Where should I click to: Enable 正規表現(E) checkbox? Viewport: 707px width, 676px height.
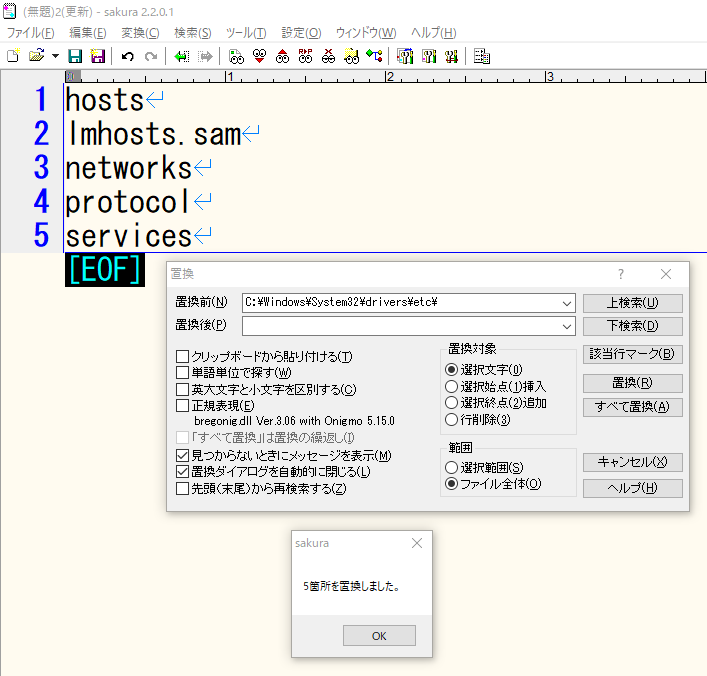tap(182, 406)
